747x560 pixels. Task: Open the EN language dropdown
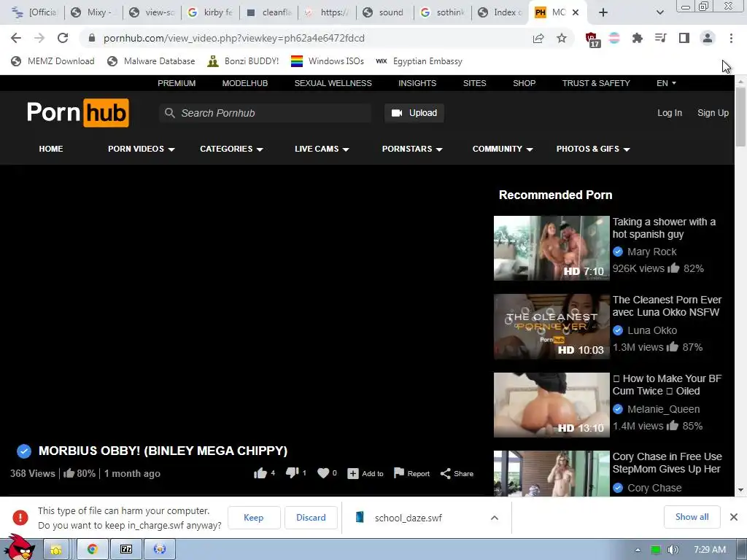point(666,83)
